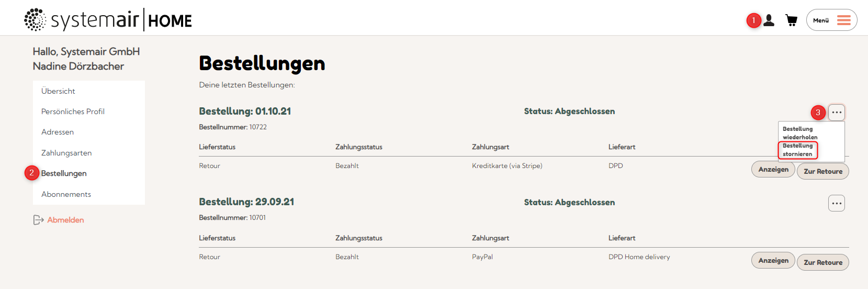Navigate to Adressen
Image resolution: width=868 pixels, height=289 pixels.
click(x=58, y=132)
